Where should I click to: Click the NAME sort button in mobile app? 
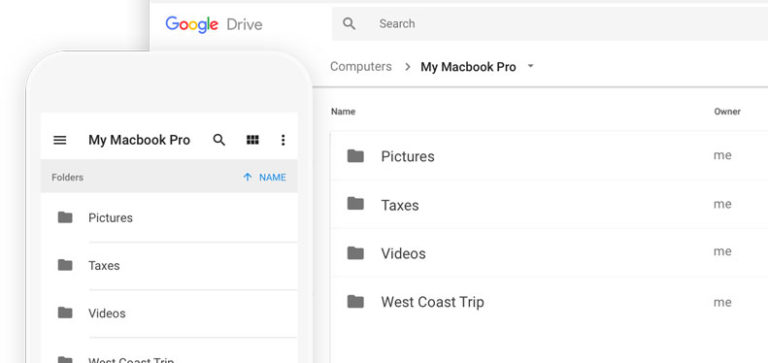pyautogui.click(x=272, y=177)
